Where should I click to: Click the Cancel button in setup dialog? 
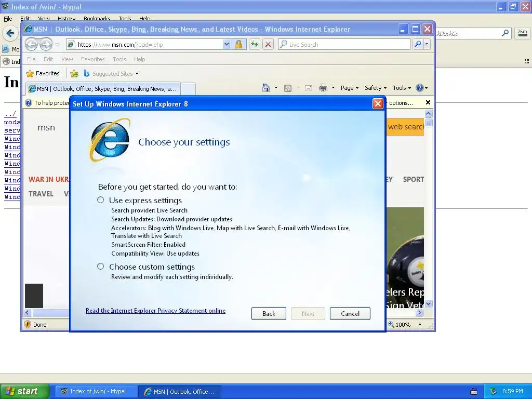tap(350, 313)
